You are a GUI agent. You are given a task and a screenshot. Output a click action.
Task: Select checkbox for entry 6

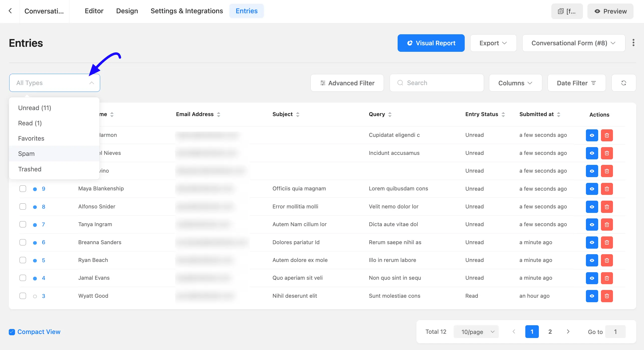pos(23,242)
